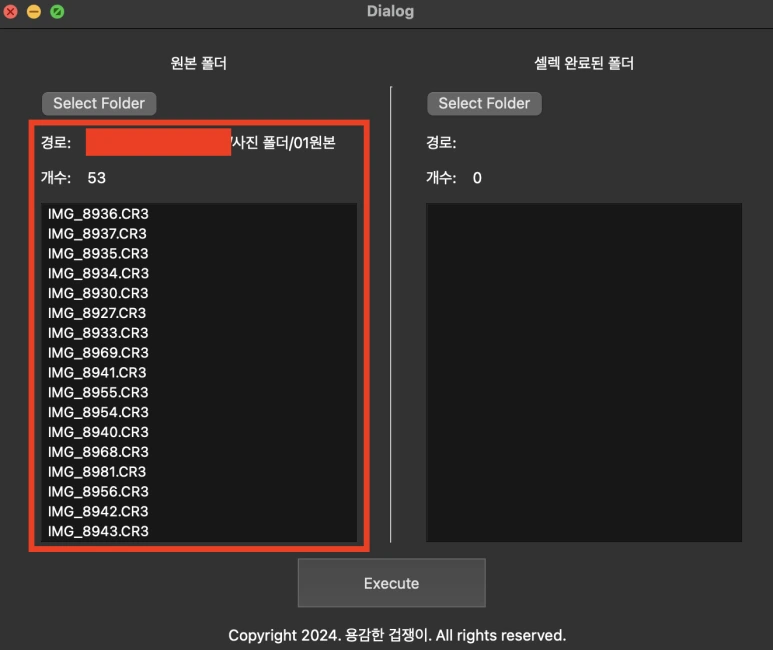Select IMG_8935.CR3 in file list
This screenshot has width=773, height=650.
[x=199, y=253]
